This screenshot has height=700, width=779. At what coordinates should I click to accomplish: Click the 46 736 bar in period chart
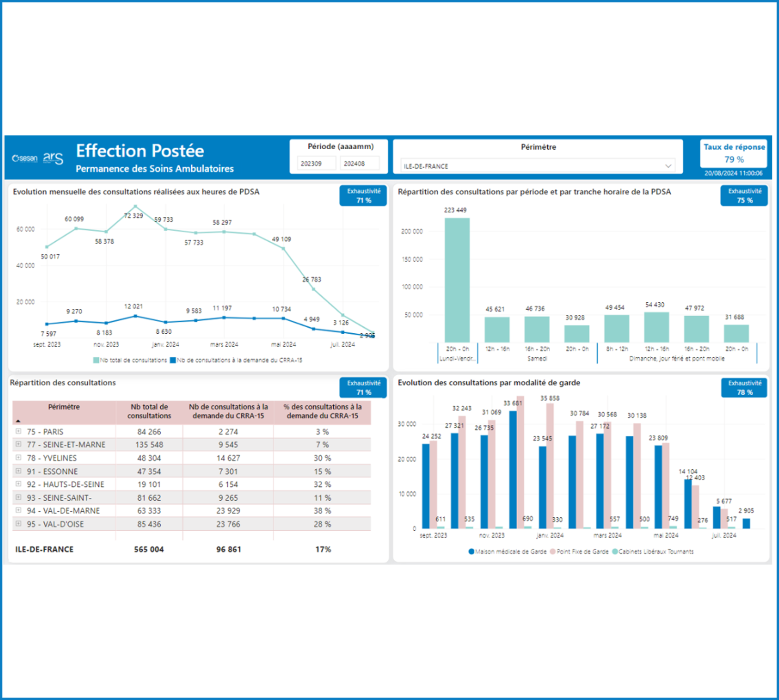537,329
